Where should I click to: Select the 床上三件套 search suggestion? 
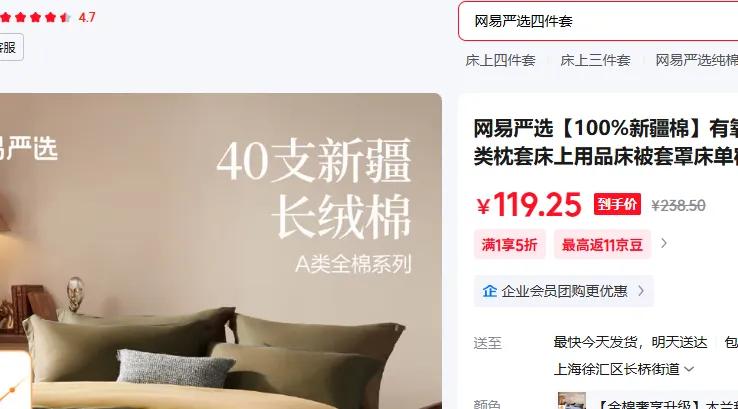point(595,60)
